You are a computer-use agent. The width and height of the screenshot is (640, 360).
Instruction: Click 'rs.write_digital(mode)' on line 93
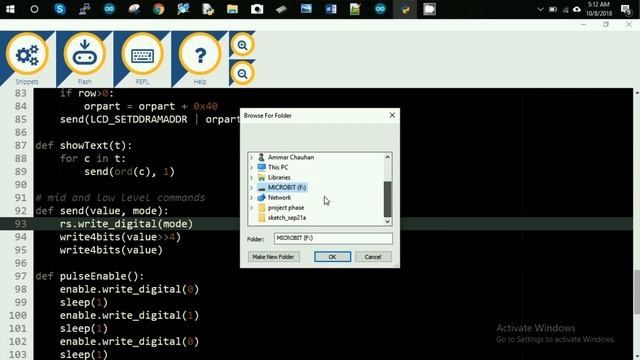(x=126, y=224)
